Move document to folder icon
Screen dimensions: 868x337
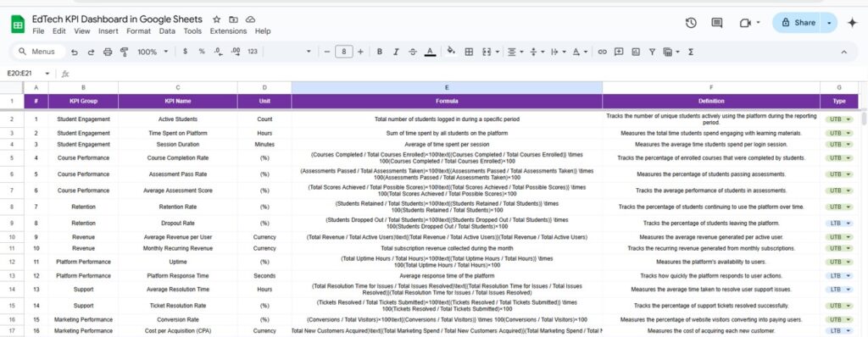233,19
